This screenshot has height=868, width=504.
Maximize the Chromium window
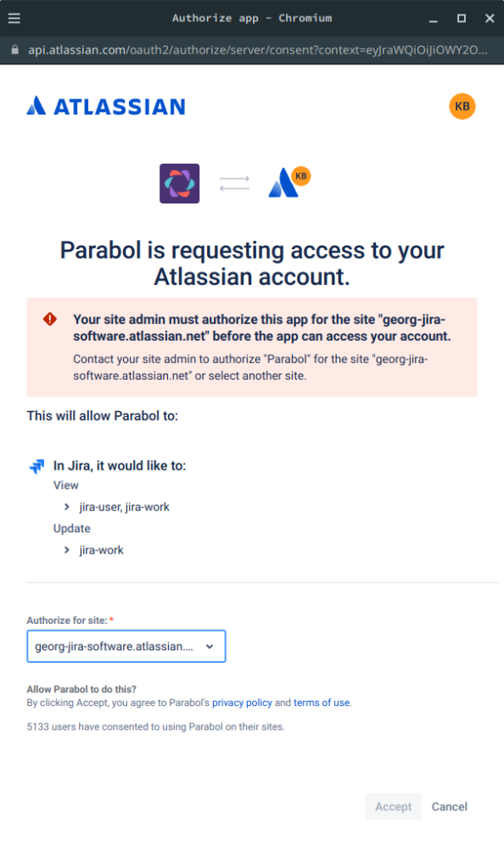pyautogui.click(x=462, y=19)
